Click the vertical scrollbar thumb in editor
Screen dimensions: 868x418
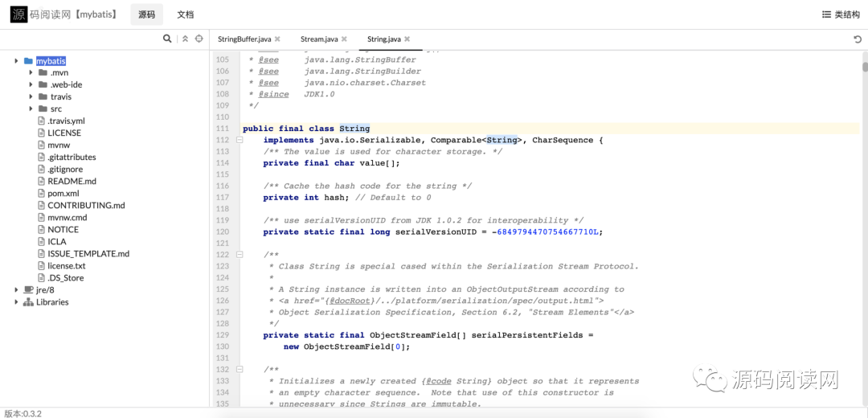pos(865,67)
